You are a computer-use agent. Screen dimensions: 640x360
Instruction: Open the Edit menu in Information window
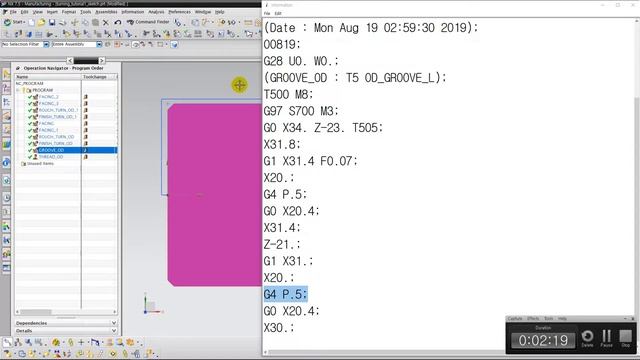pyautogui.click(x=278, y=13)
